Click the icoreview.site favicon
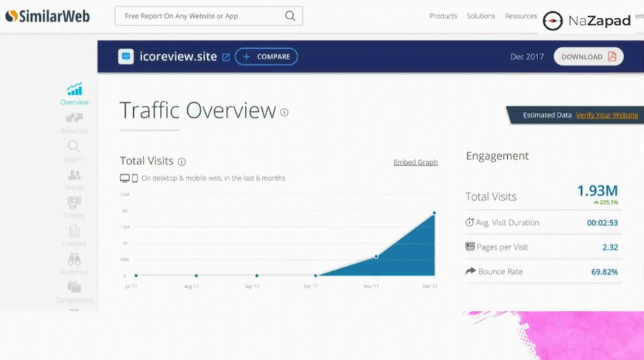Screen dimensions: 644x360 (126, 56)
